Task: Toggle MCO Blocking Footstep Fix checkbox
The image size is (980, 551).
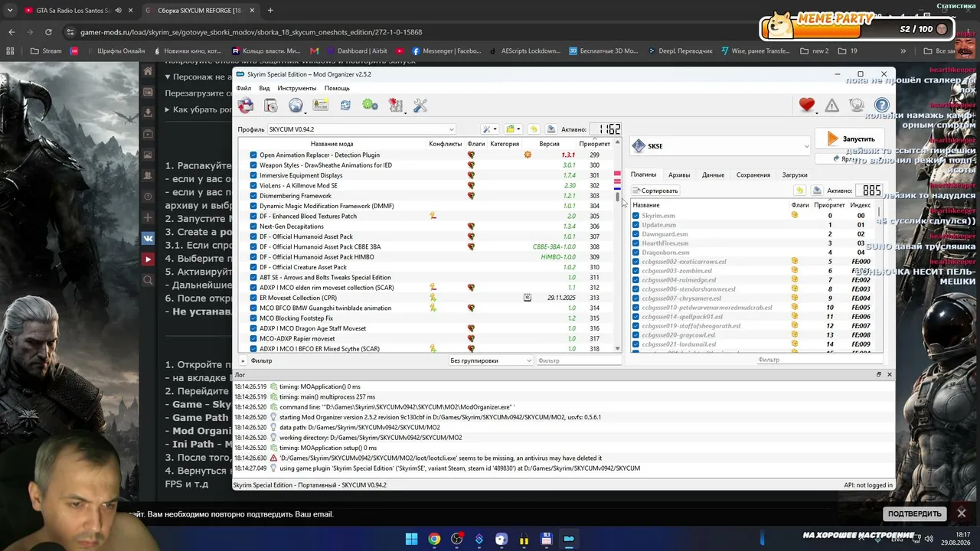Action: pyautogui.click(x=253, y=318)
